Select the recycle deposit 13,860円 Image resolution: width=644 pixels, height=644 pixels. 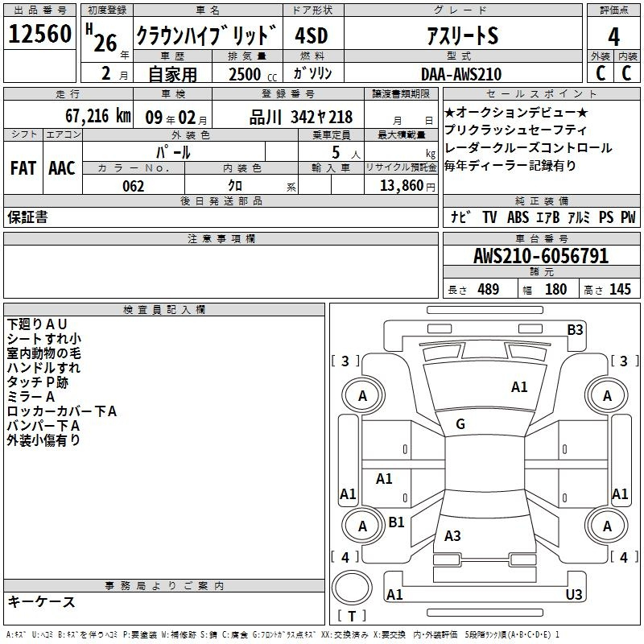[402, 186]
